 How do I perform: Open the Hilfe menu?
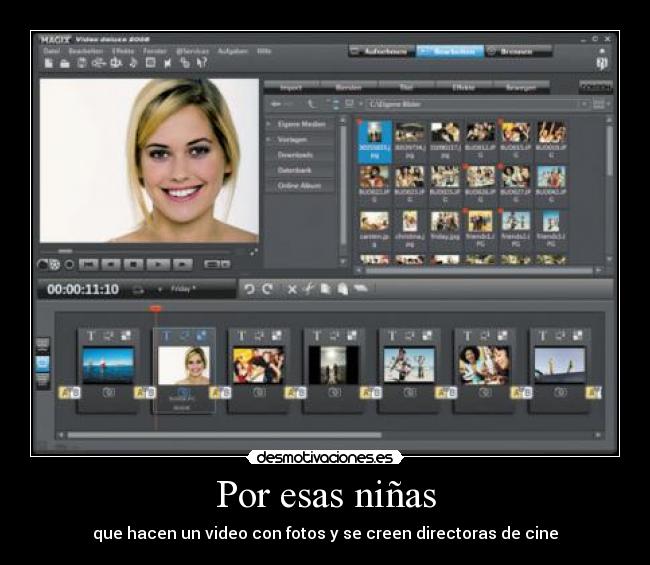pos(264,51)
